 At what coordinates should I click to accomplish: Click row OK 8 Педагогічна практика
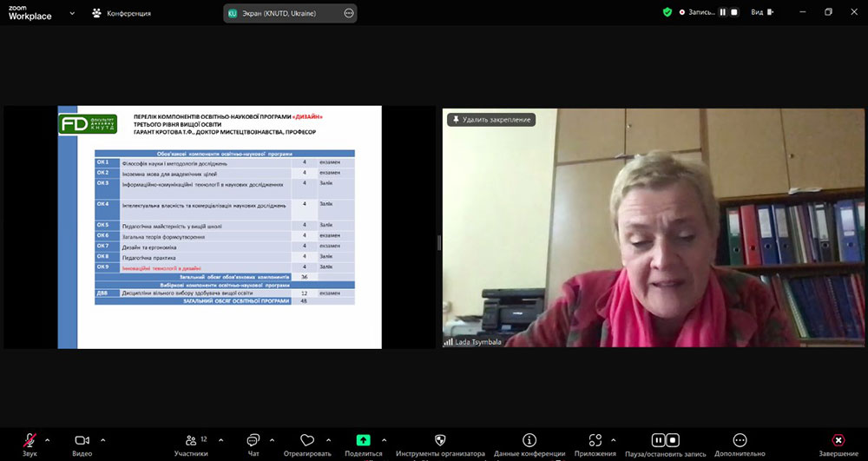(225, 257)
